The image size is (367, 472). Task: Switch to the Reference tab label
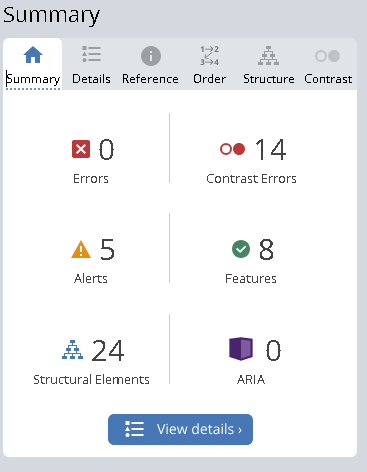click(x=150, y=79)
